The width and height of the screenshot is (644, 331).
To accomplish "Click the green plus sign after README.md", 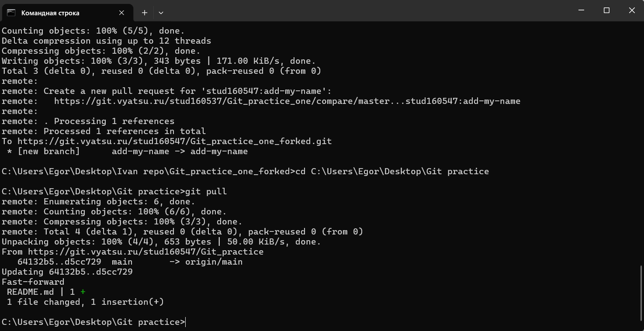I will point(83,292).
